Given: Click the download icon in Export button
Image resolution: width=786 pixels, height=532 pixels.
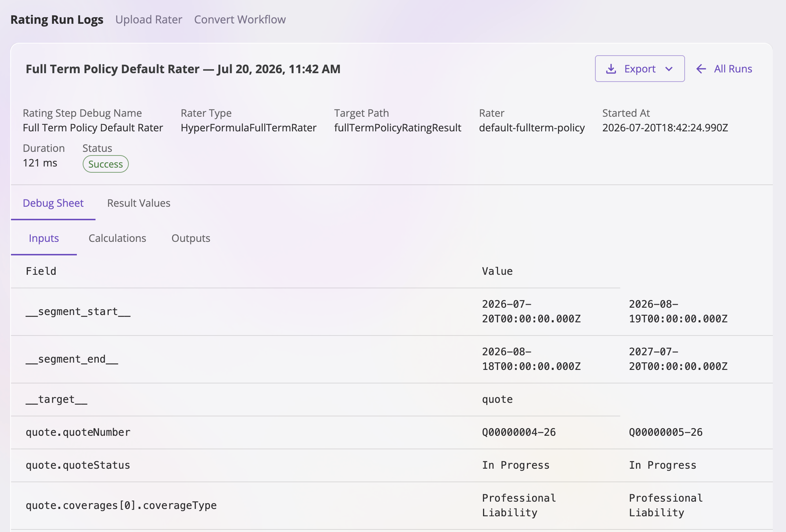Looking at the screenshot, I should (x=611, y=69).
